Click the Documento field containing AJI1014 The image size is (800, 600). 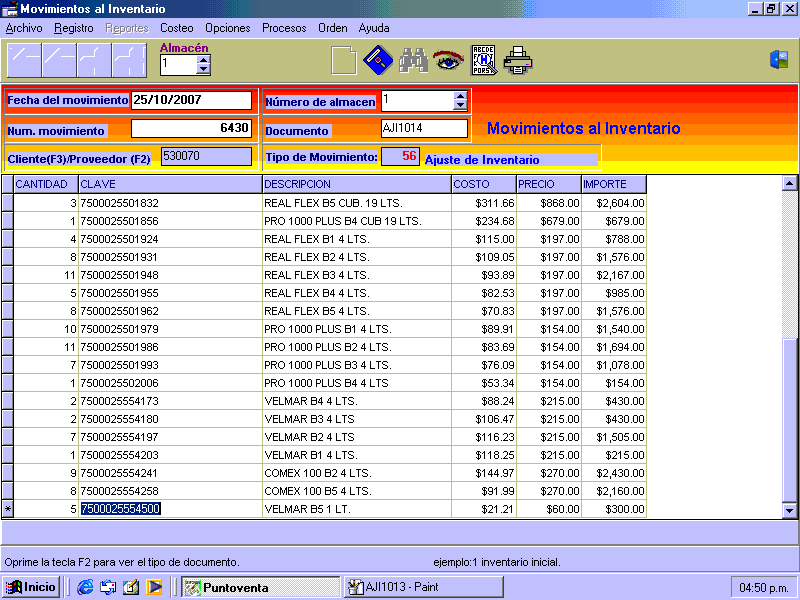424,128
